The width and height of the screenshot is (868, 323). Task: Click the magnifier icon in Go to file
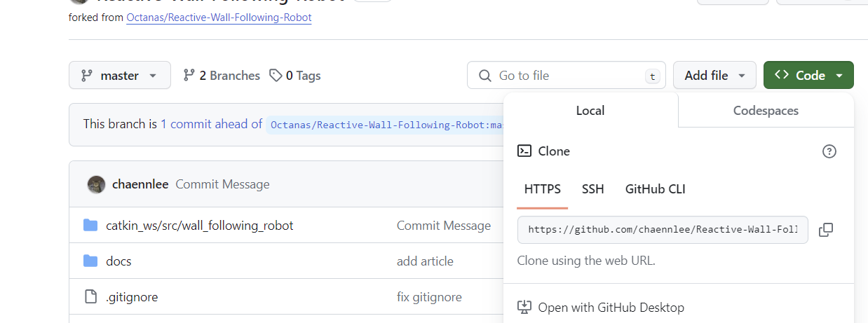pyautogui.click(x=484, y=76)
